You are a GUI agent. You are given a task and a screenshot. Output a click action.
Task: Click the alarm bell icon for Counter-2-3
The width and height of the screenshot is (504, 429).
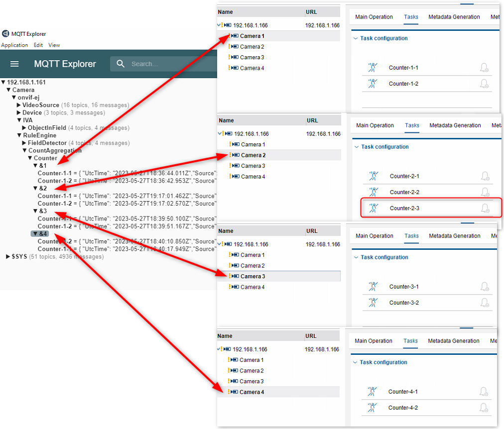tap(486, 208)
